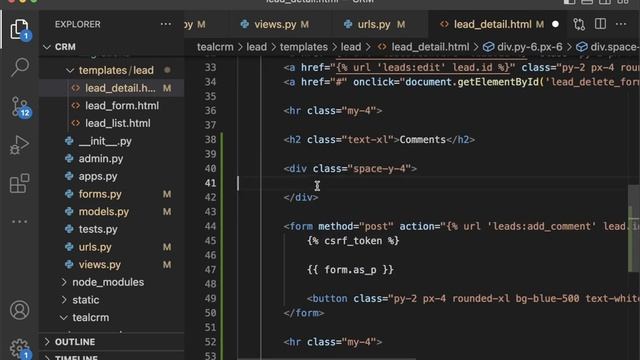Split the editor to the right
Viewport: 640px width, 360px height.
point(600,24)
